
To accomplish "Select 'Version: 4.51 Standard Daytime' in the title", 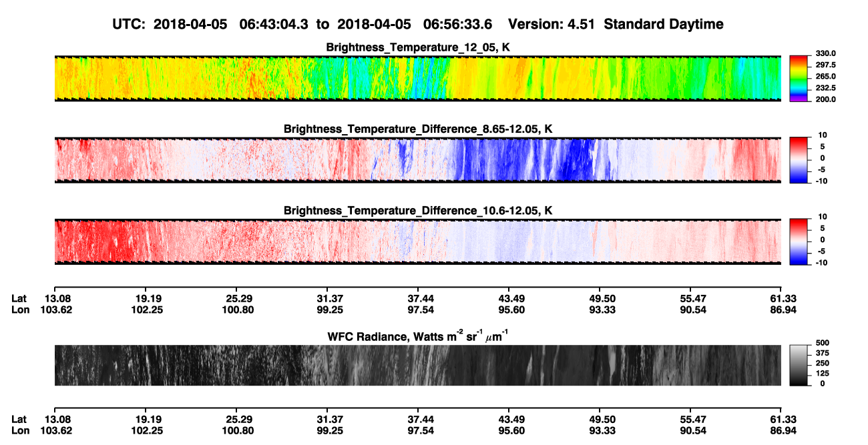I will point(616,24).
